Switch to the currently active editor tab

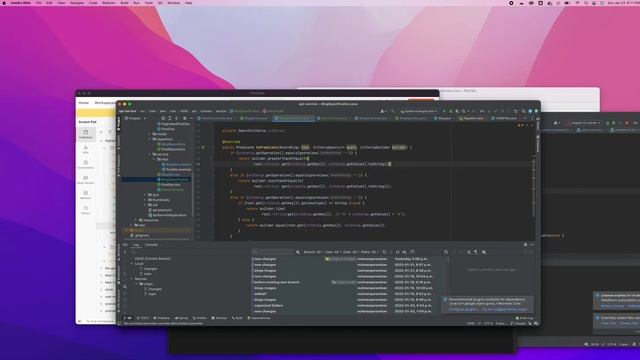[294, 118]
